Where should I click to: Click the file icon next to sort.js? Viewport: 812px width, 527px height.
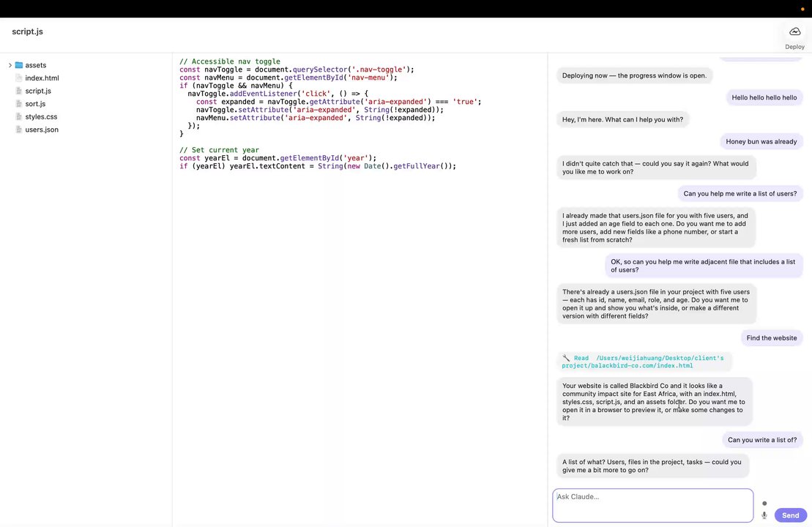coord(19,104)
